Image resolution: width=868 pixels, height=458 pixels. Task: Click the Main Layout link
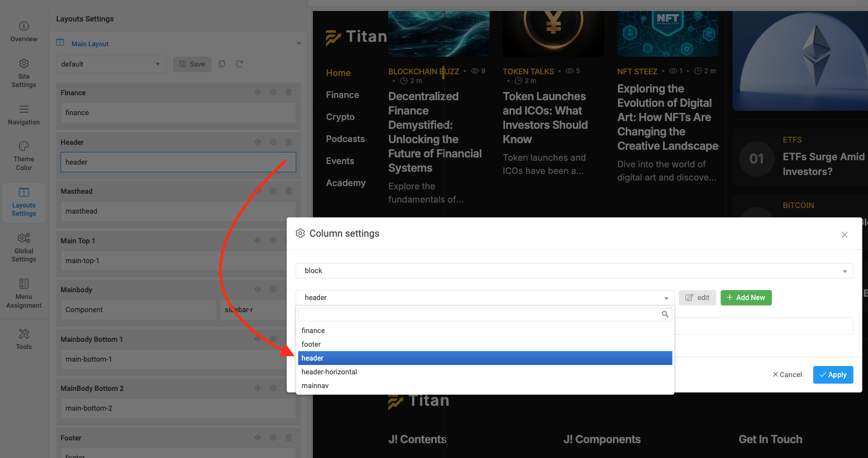coord(90,43)
